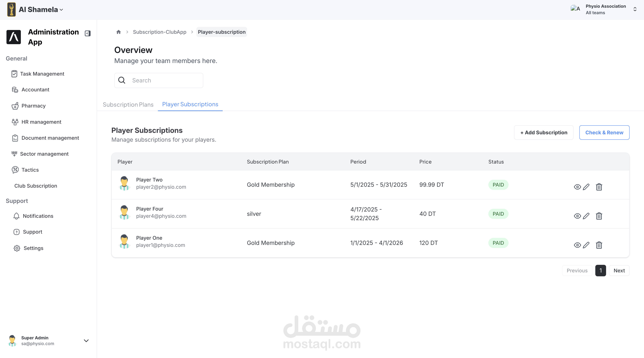Click the Accountant coins icon
This screenshot has width=644, height=358.
(15, 90)
